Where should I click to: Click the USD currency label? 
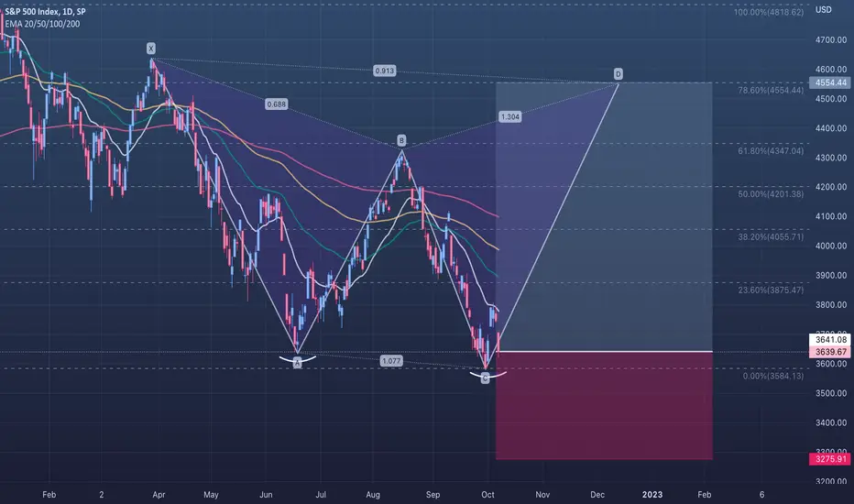pos(823,10)
